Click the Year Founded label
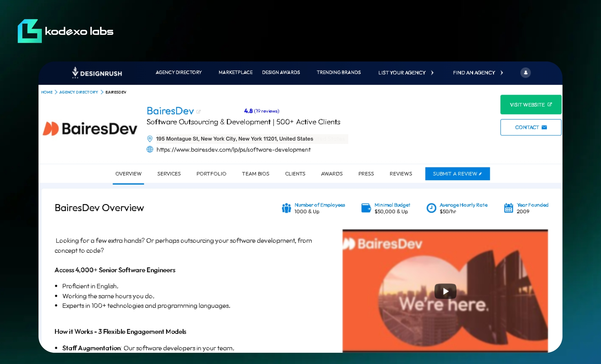This screenshot has width=601, height=364. [x=532, y=205]
